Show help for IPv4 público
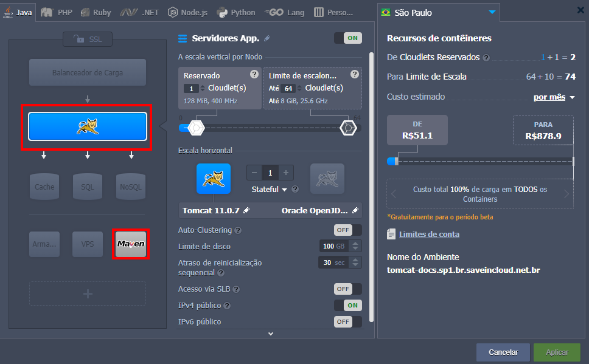 point(227,306)
